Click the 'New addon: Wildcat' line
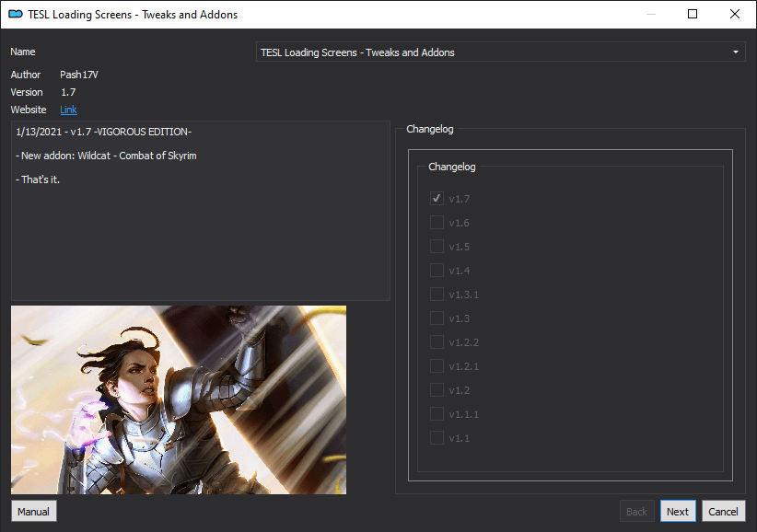The height and width of the screenshot is (532, 757). click(106, 156)
